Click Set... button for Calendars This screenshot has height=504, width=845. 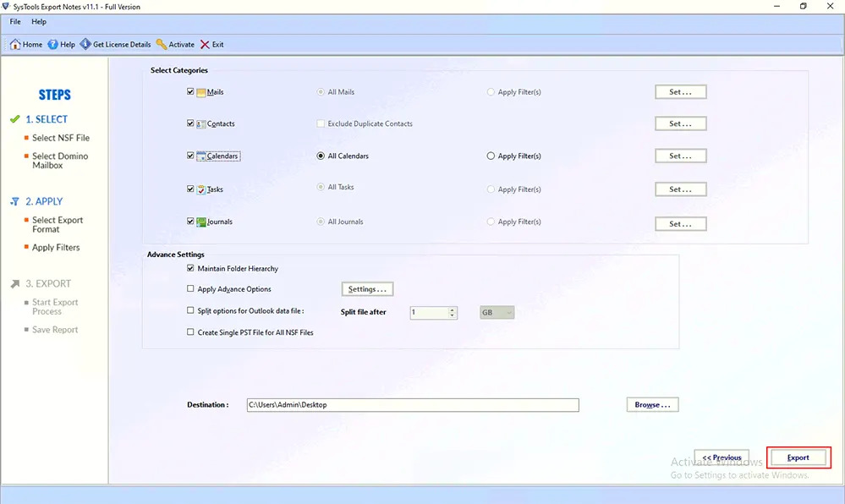[681, 156]
